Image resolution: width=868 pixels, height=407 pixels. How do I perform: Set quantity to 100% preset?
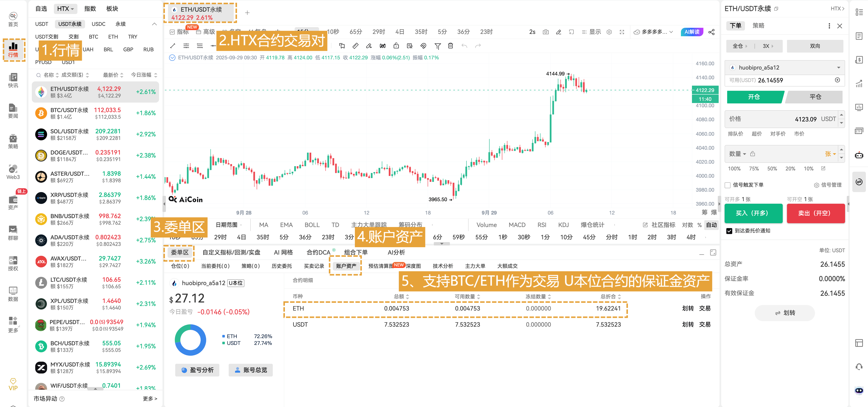(734, 169)
